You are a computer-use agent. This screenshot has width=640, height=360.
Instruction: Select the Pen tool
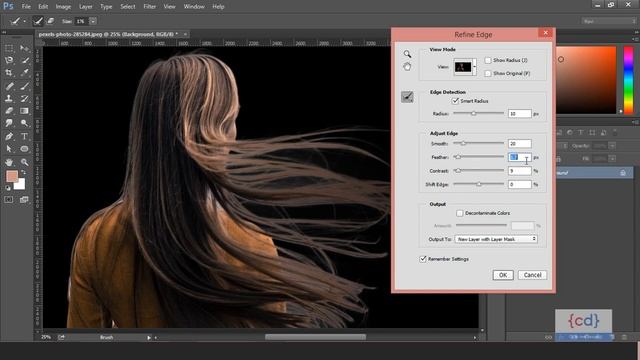(9, 136)
